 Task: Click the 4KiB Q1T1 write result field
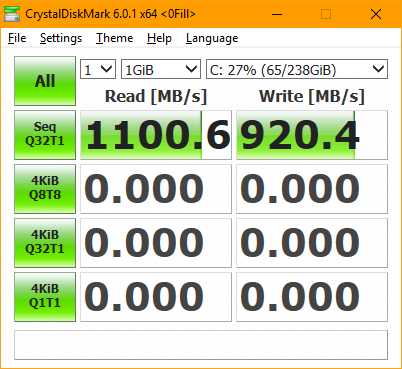[x=312, y=297]
